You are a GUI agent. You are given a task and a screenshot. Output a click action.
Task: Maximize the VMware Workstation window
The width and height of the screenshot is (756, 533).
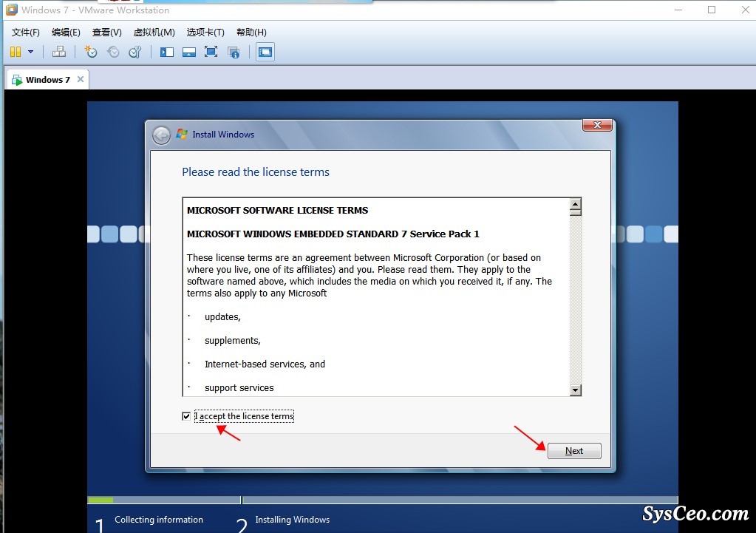(712, 10)
